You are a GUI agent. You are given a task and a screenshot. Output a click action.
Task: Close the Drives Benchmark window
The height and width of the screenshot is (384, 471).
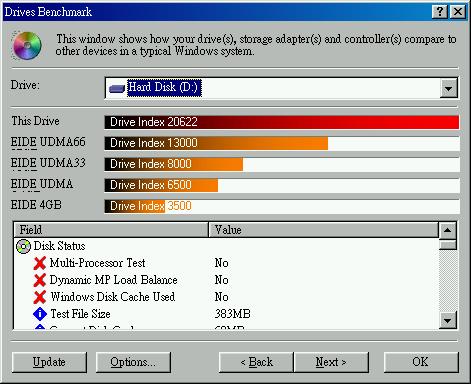[458, 12]
